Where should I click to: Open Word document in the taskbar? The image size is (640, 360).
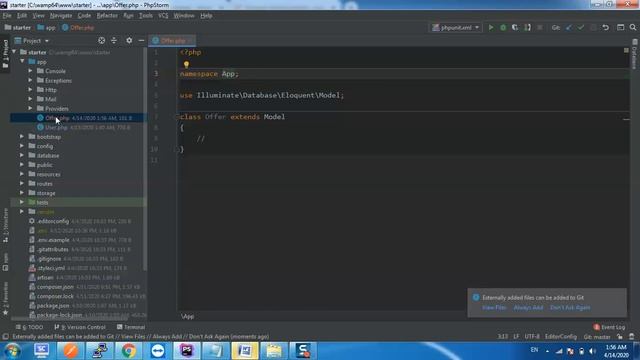click(244, 351)
